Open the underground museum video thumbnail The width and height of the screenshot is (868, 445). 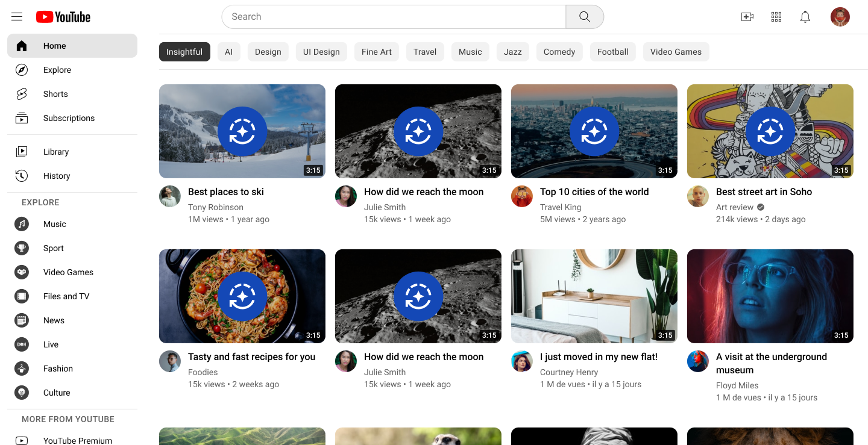point(770,296)
